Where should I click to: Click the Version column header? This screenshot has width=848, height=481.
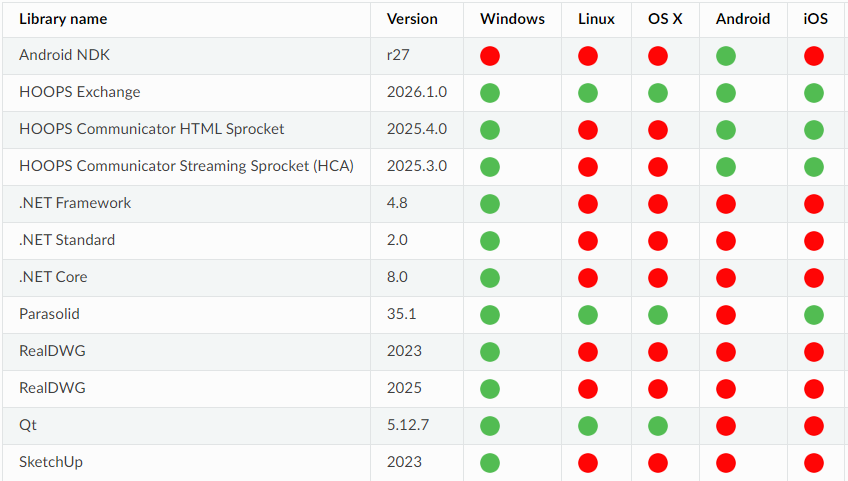412,19
